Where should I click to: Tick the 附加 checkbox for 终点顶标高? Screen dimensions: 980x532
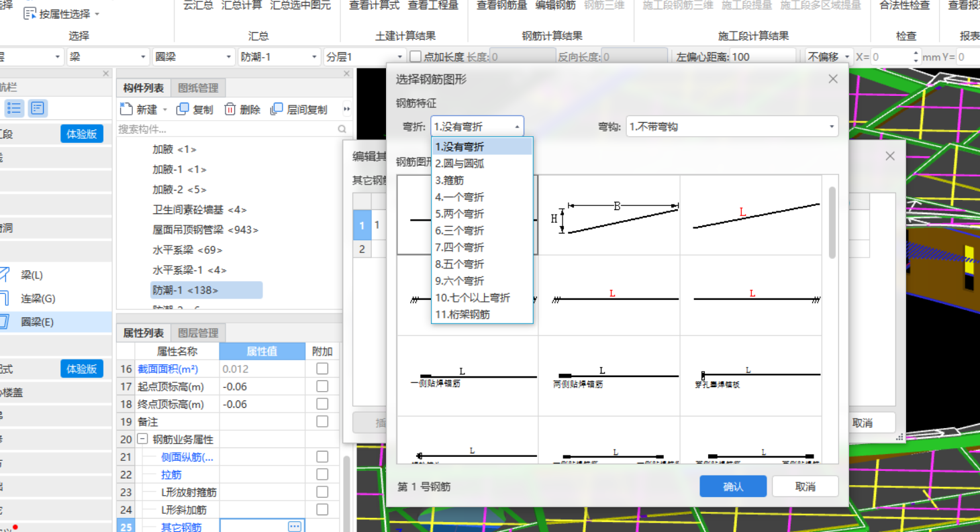pyautogui.click(x=322, y=404)
